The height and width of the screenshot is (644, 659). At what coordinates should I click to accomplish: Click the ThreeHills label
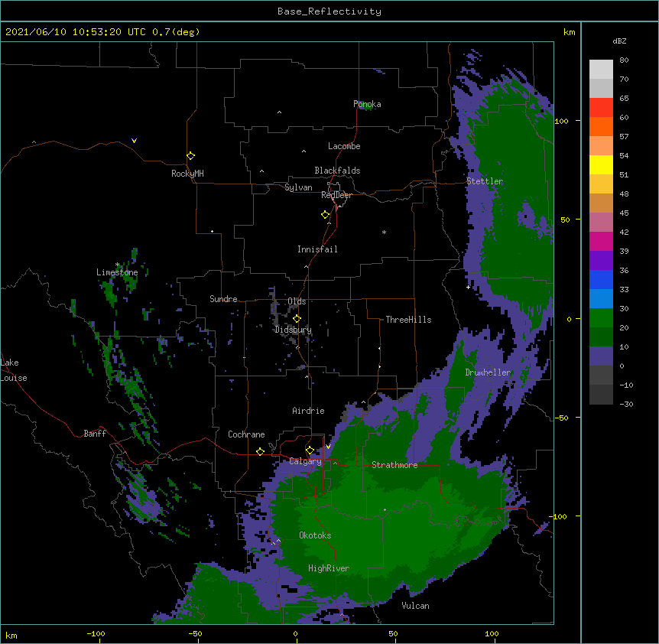tap(408, 320)
